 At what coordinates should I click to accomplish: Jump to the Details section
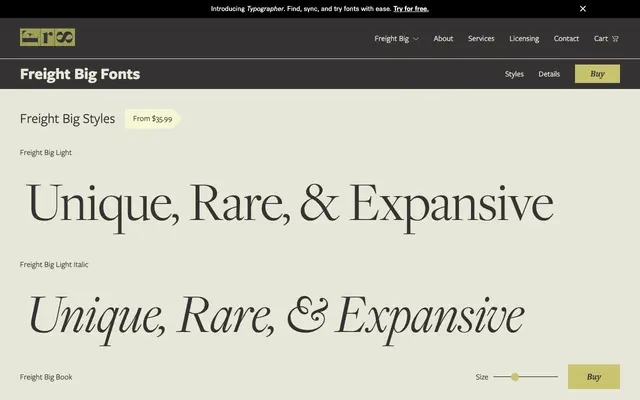pyautogui.click(x=549, y=74)
